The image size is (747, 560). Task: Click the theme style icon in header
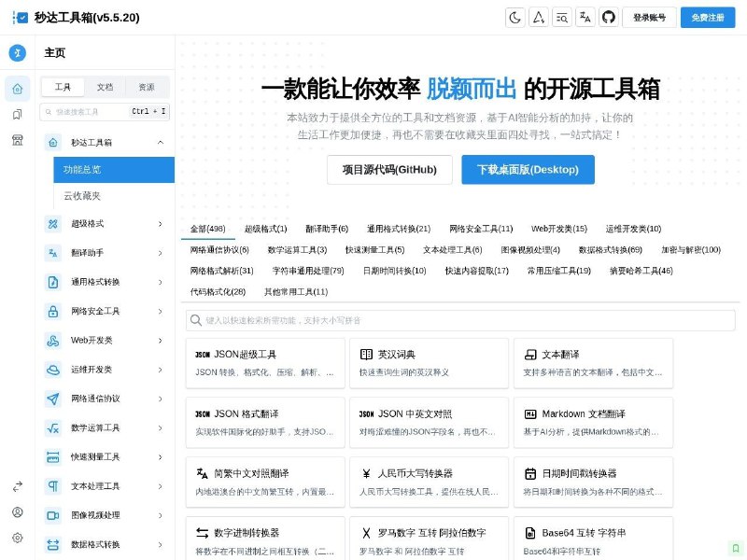(x=539, y=18)
